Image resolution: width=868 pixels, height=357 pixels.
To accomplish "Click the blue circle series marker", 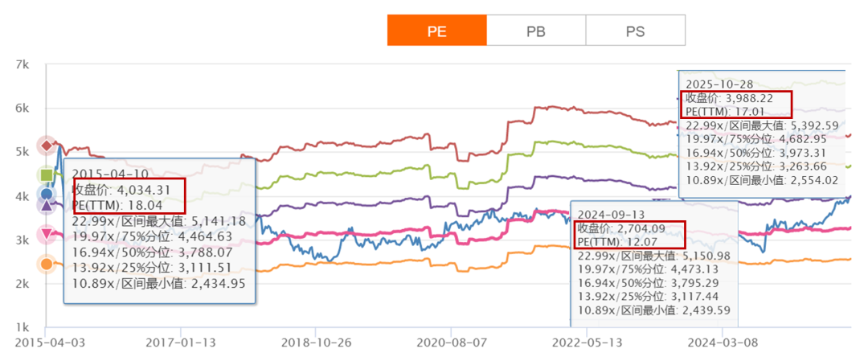I will coord(47,195).
